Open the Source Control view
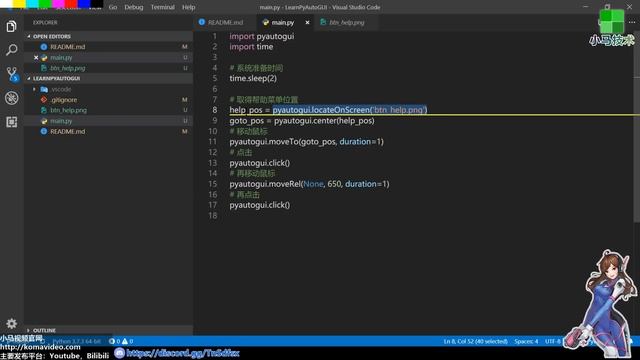This screenshot has height=360, width=640. click(x=12, y=74)
